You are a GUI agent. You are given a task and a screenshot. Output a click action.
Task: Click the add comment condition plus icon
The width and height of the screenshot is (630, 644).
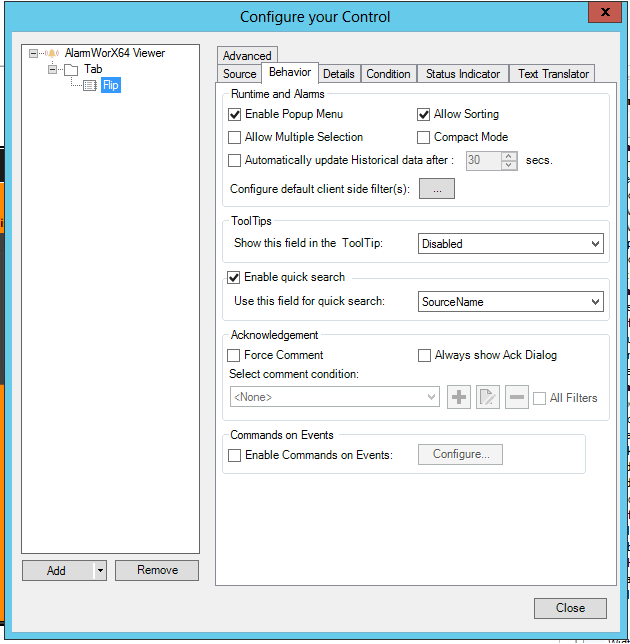pos(459,398)
